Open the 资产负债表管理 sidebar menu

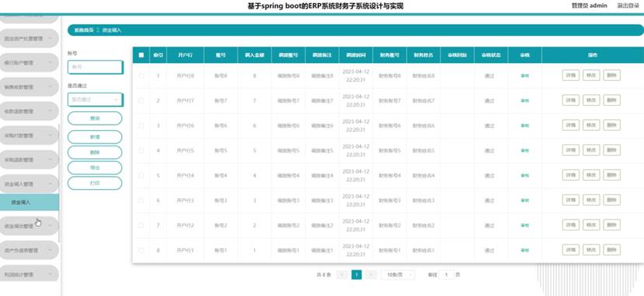coord(28,250)
